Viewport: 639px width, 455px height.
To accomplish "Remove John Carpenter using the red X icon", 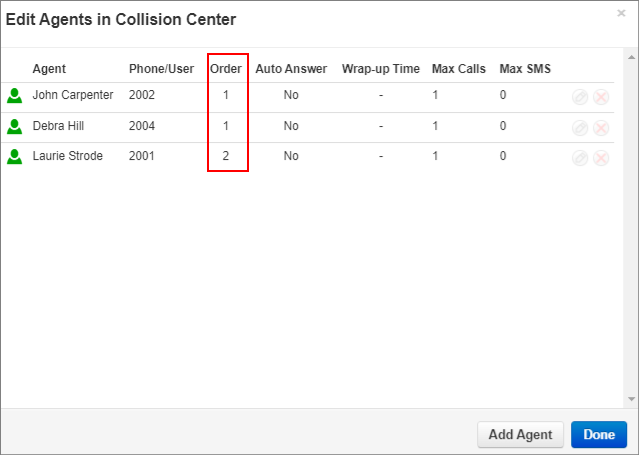I will point(601,97).
